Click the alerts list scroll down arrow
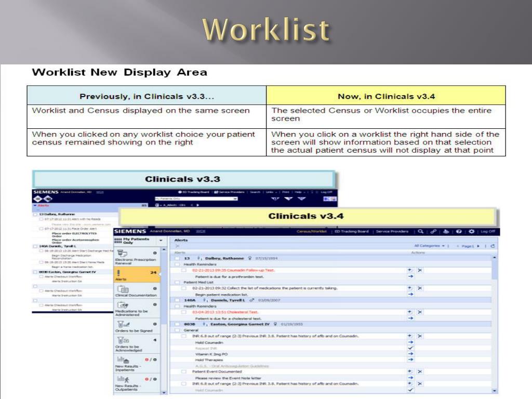Screen dimensions: 532x399 [x=495, y=391]
